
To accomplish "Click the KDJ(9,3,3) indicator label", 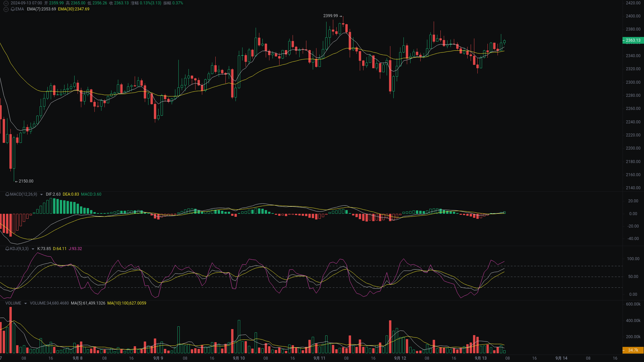I will pyautogui.click(x=19, y=249).
